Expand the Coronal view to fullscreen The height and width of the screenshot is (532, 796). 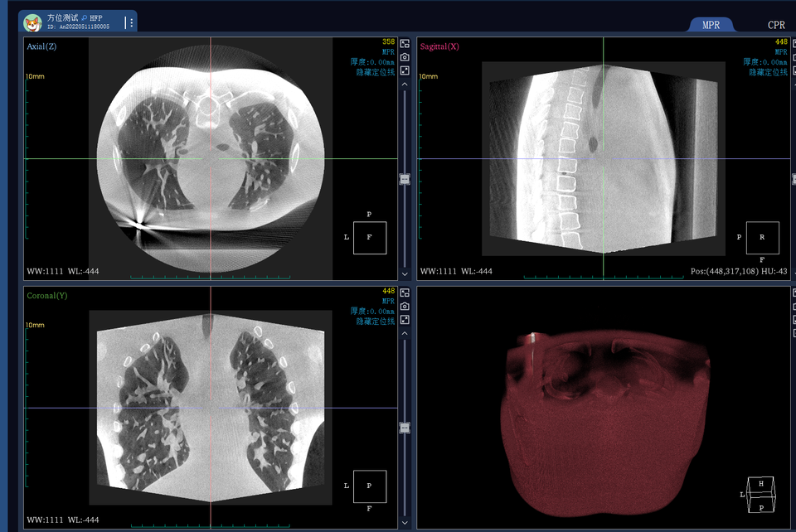(405, 320)
